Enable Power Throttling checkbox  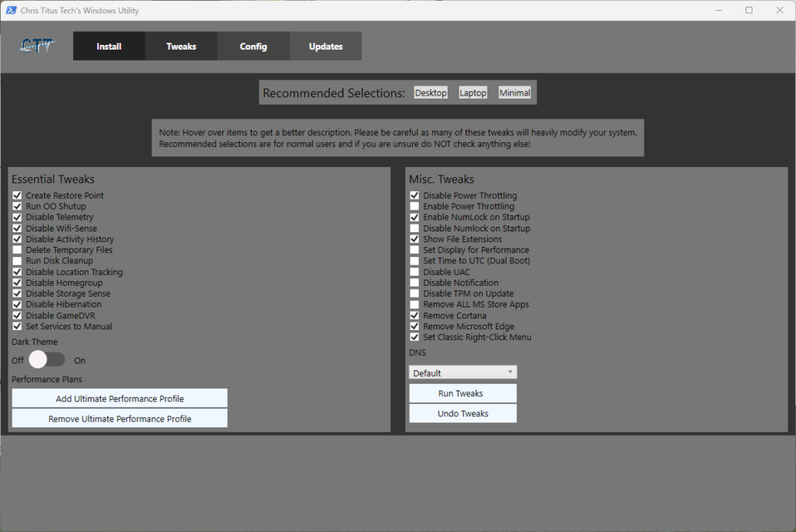[x=414, y=206]
